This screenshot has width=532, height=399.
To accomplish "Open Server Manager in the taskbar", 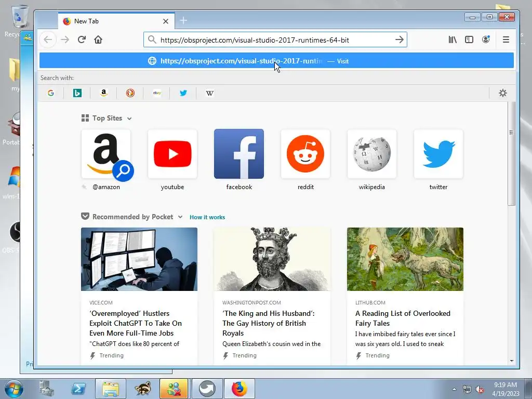I will pos(46,389).
